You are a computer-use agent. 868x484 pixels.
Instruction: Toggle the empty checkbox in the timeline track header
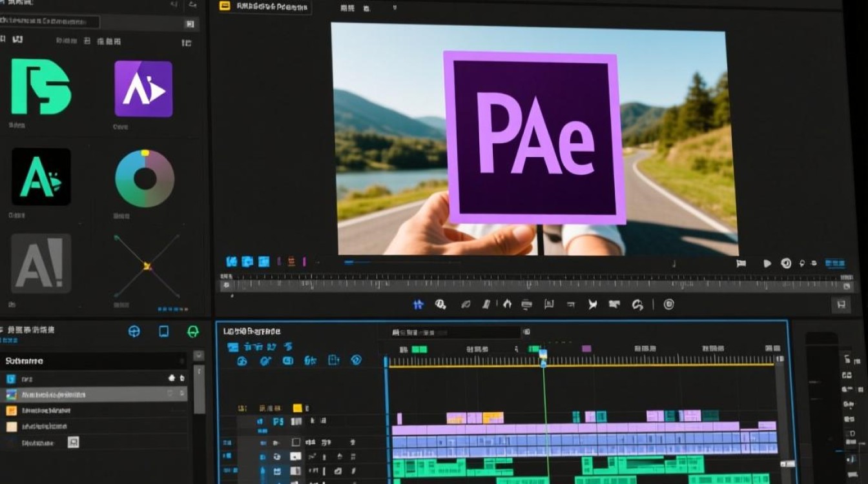pyautogui.click(x=296, y=443)
